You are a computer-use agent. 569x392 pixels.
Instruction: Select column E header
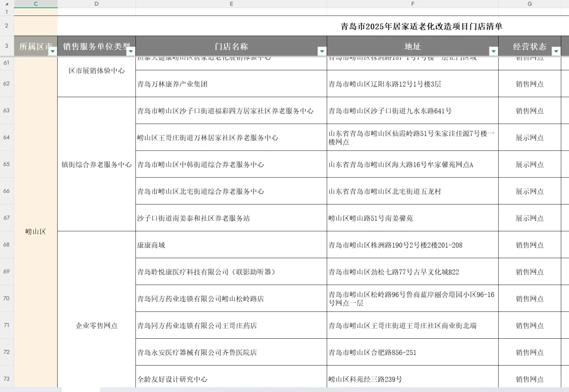click(x=231, y=4)
